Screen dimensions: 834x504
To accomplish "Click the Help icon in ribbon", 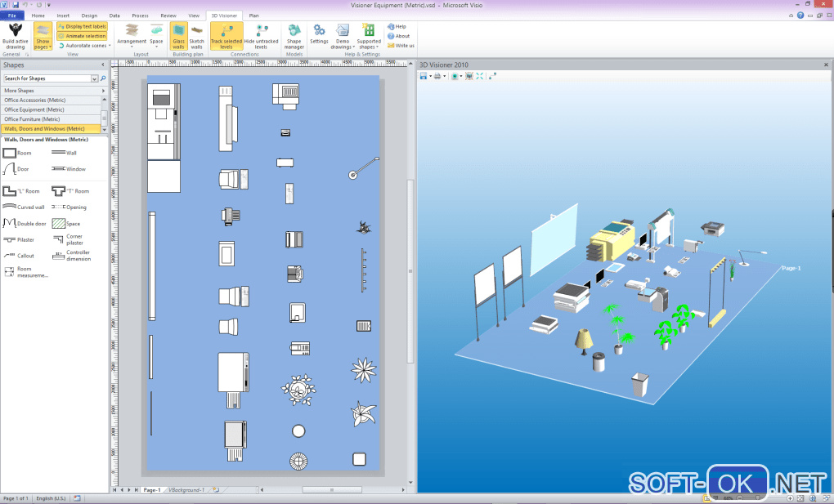I will tap(391, 27).
